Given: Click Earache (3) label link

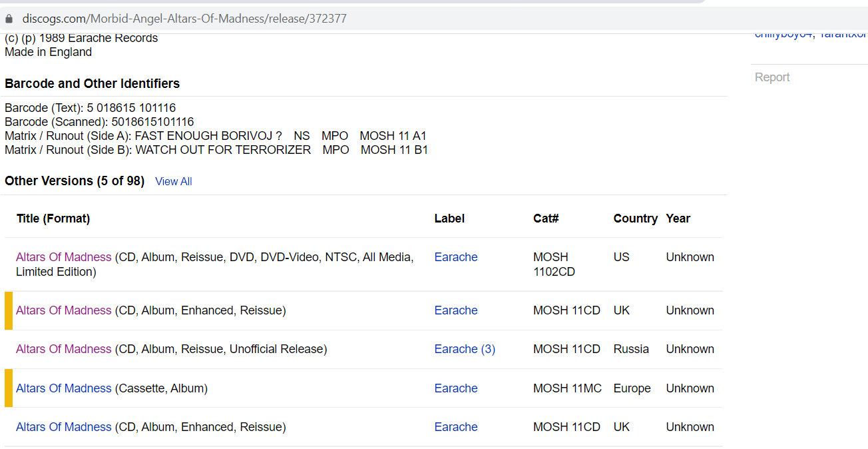Looking at the screenshot, I should (465, 349).
